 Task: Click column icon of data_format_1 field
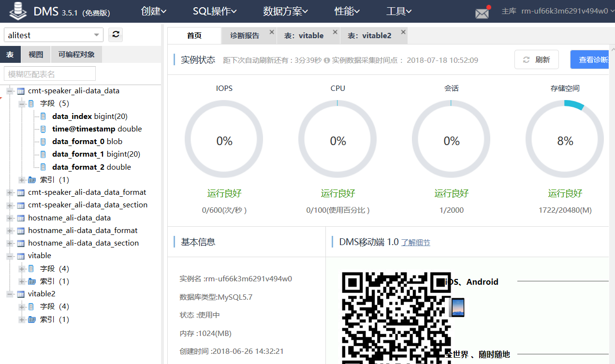tap(43, 154)
